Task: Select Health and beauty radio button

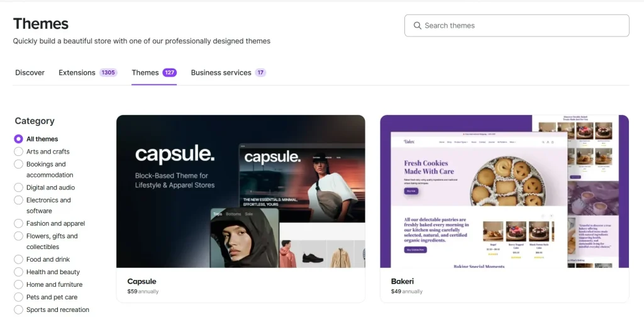Action: click(x=18, y=272)
